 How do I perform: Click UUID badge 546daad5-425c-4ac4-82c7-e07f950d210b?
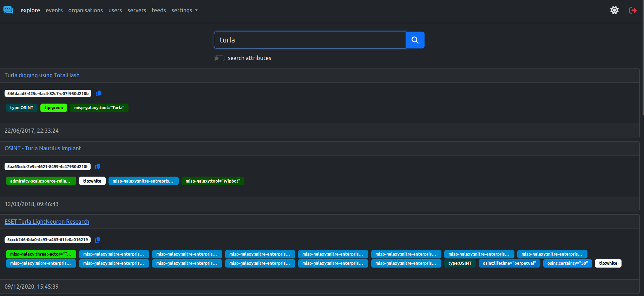tap(48, 93)
